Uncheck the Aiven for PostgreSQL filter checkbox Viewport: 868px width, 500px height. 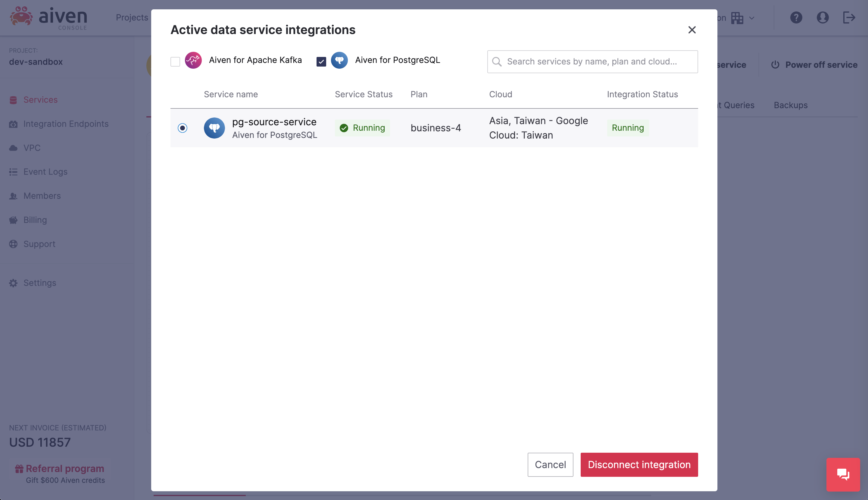(321, 61)
